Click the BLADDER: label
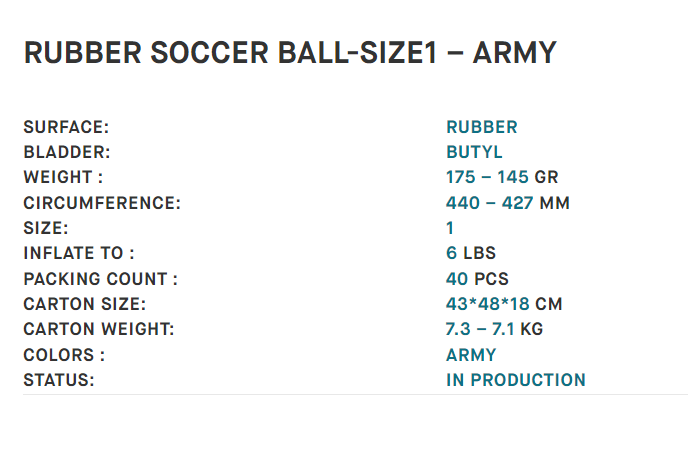 click(67, 152)
